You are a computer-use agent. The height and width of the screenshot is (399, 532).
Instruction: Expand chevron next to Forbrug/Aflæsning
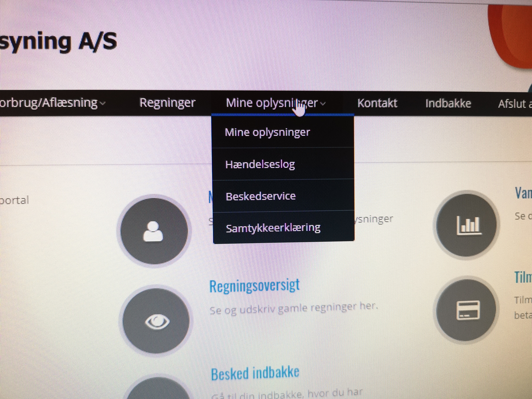pyautogui.click(x=103, y=104)
